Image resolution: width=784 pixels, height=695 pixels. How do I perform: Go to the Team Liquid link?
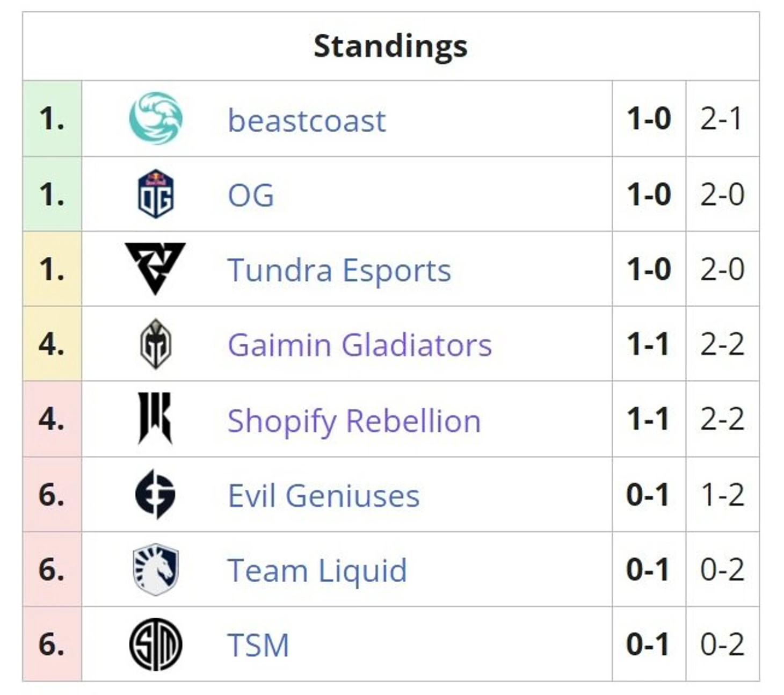[x=317, y=570]
